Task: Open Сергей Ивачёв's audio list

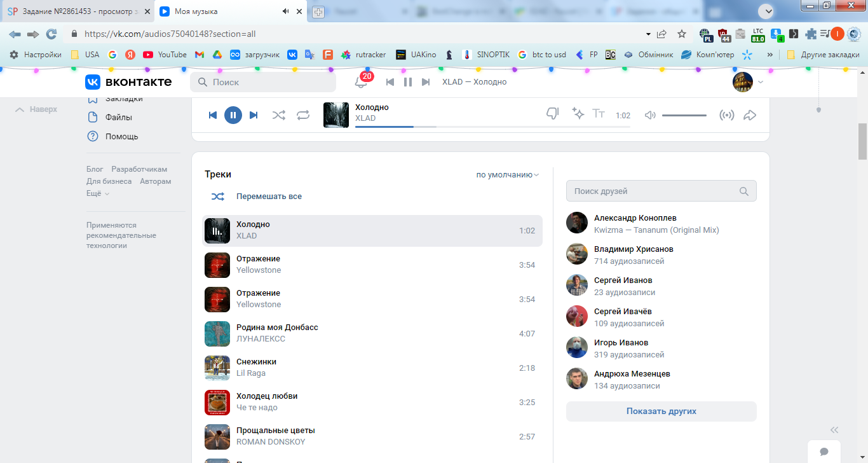Action: [661, 317]
